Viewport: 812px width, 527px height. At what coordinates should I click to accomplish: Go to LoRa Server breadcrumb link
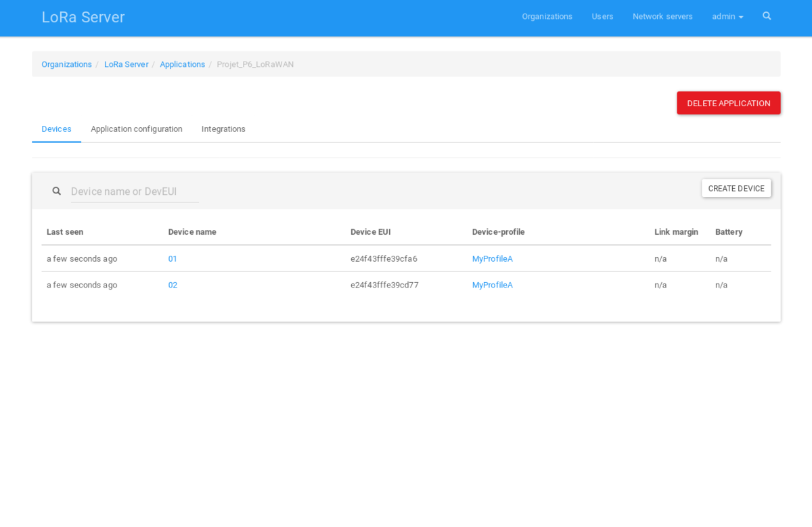126,64
